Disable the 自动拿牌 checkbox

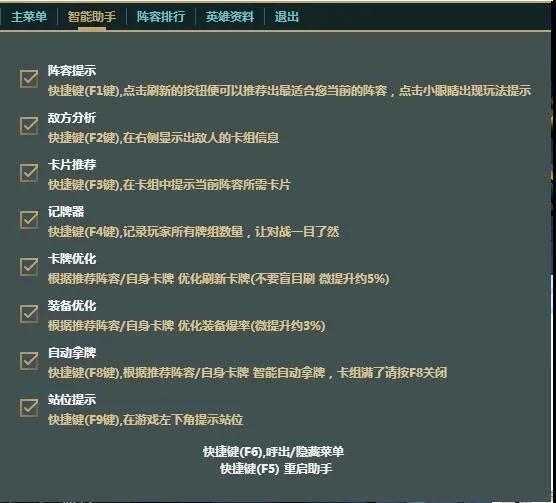(29, 361)
